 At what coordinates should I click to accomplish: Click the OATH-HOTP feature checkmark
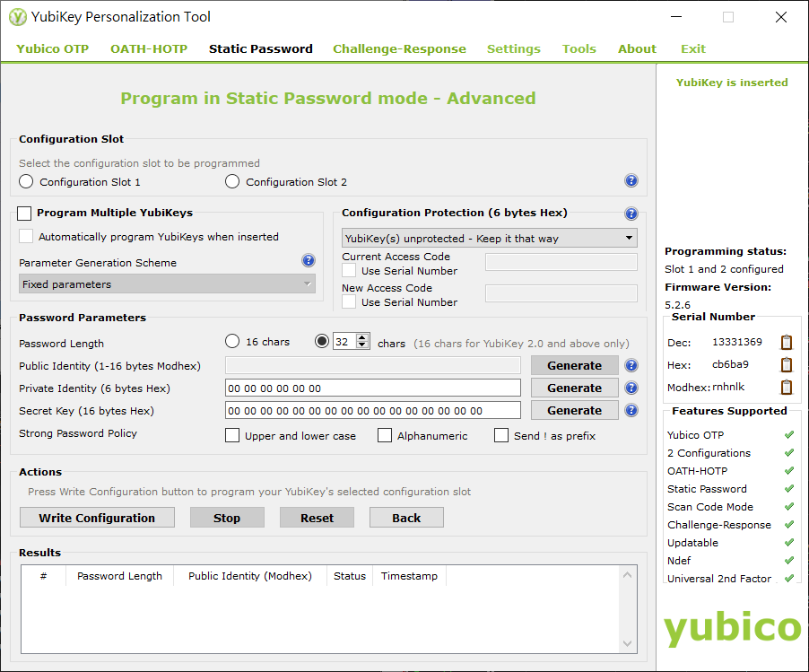tap(789, 471)
